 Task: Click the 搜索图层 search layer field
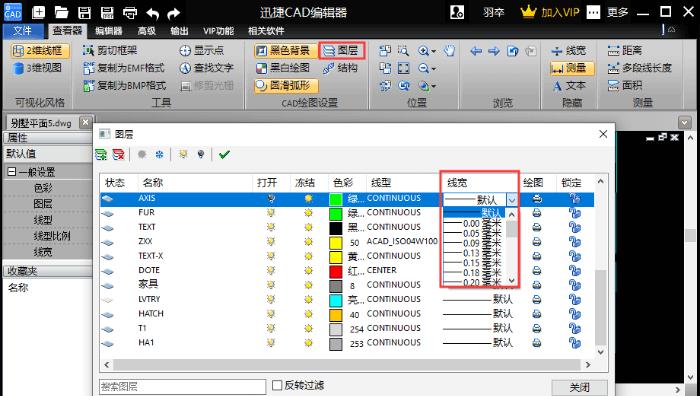[183, 387]
